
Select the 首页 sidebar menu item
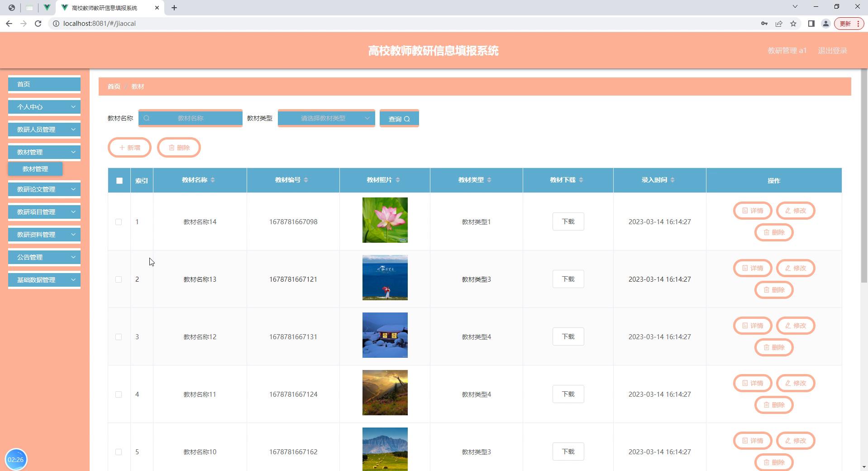(44, 84)
